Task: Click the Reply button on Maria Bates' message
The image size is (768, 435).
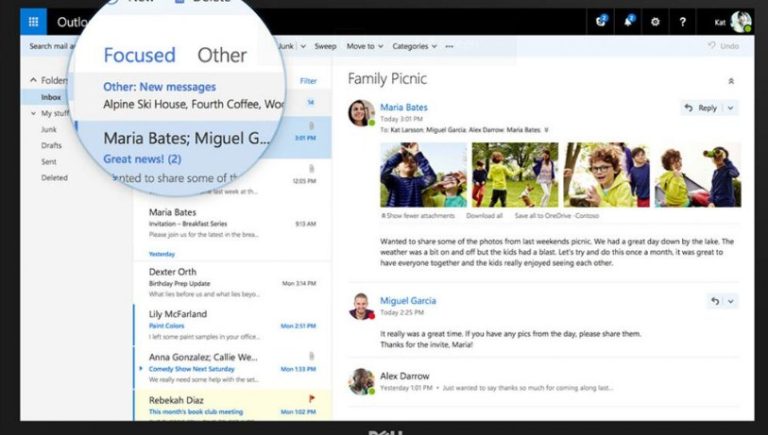Action: click(x=700, y=108)
